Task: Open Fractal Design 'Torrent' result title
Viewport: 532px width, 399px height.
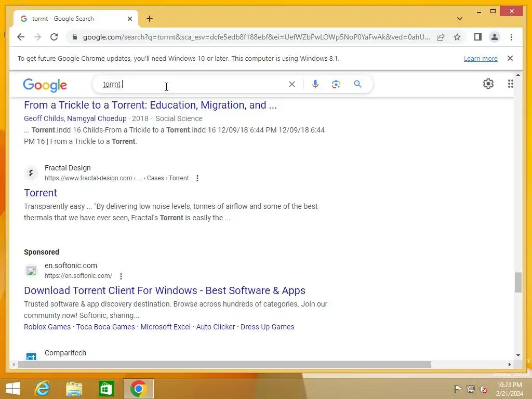Action: [x=41, y=193]
